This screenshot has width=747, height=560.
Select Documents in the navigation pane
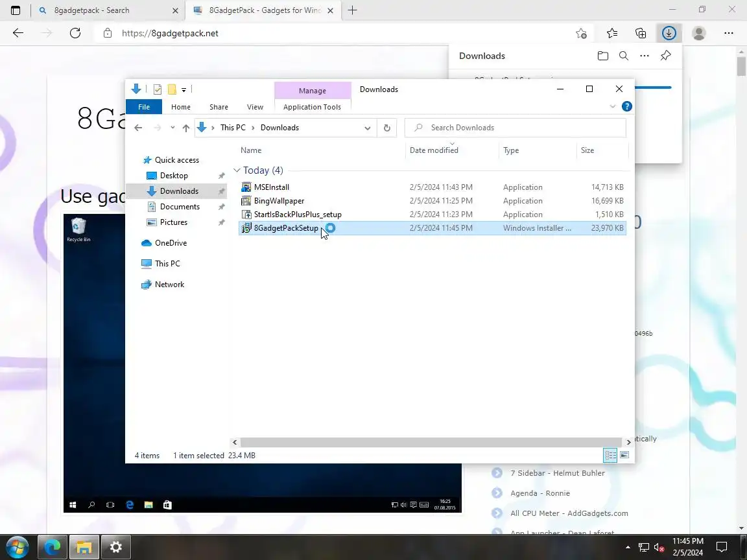pyautogui.click(x=180, y=207)
